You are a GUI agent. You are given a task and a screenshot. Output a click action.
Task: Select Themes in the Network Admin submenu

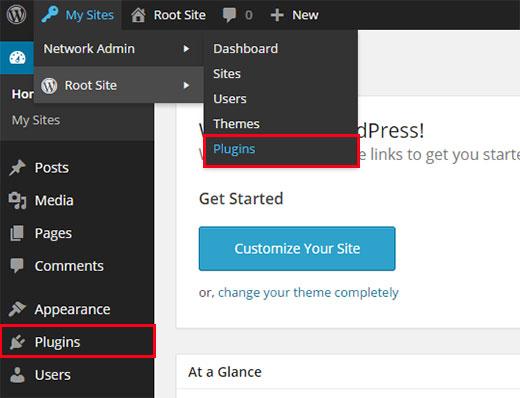pos(236,124)
